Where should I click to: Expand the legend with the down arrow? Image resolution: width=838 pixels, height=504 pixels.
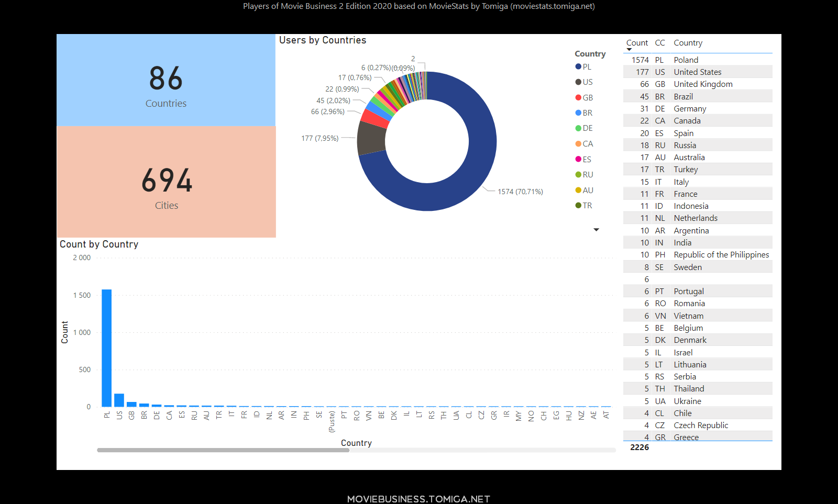(x=596, y=230)
